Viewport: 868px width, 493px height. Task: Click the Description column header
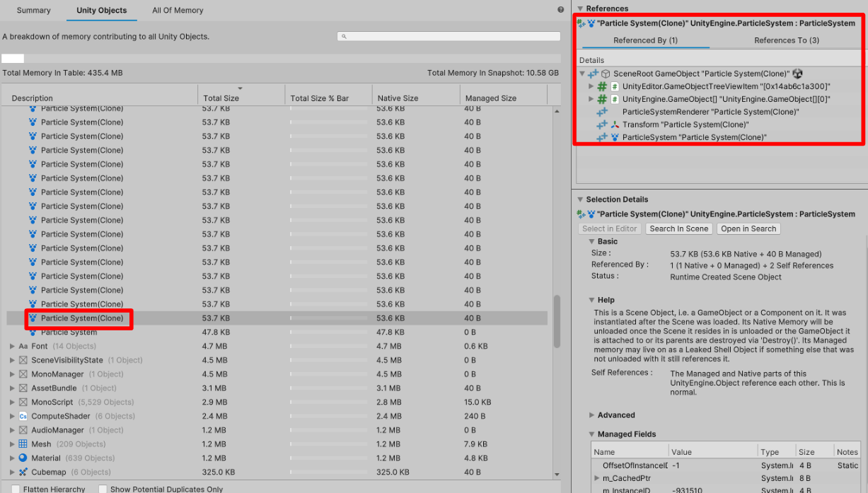100,98
